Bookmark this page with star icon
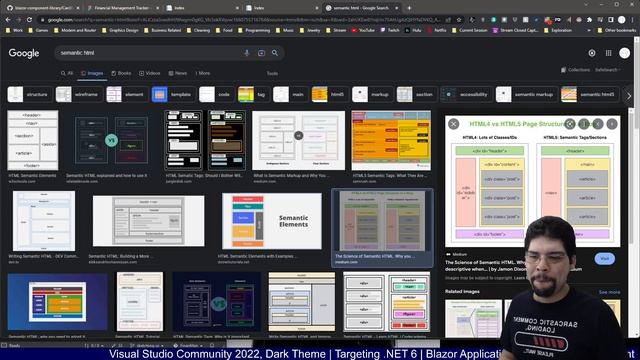This screenshot has width=640, height=360. pyautogui.click(x=459, y=20)
